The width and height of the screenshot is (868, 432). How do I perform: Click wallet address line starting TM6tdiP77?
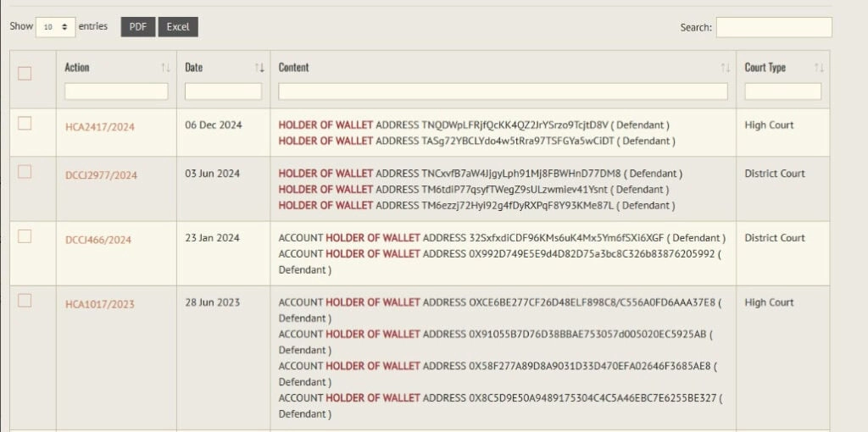[x=474, y=190]
